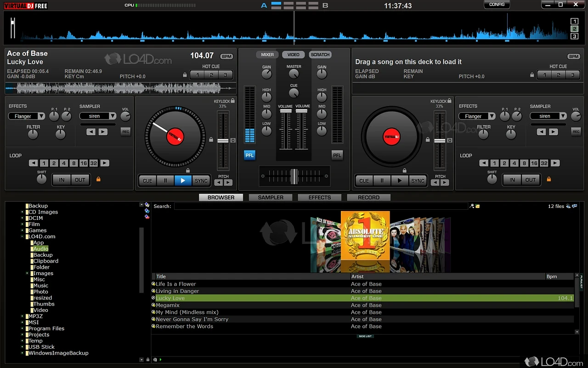Expand the Program Files folder
The width and height of the screenshot is (588, 368).
[x=22, y=328]
